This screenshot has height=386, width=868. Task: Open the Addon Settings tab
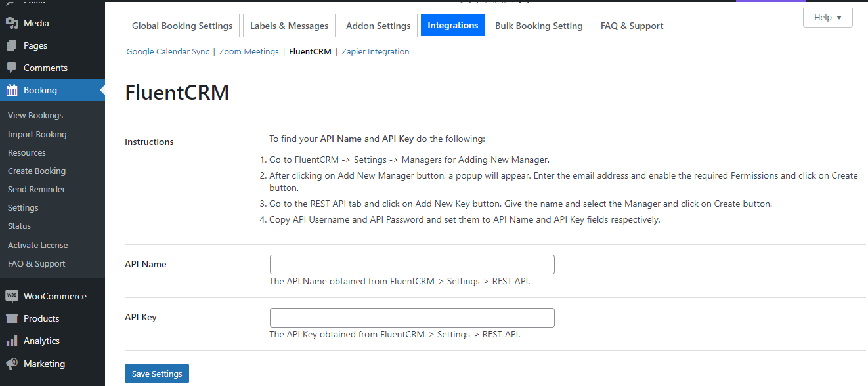(378, 26)
